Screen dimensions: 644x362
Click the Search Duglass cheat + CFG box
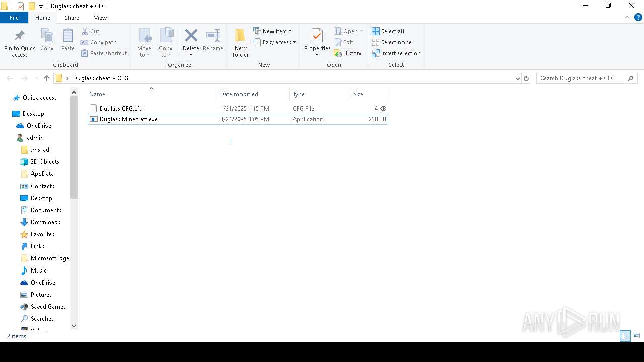tap(587, 78)
